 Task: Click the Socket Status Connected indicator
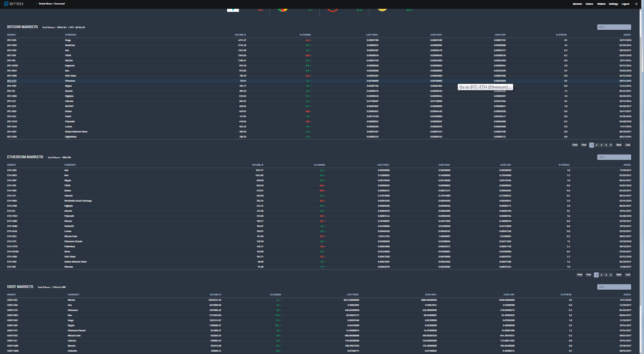(x=50, y=4)
